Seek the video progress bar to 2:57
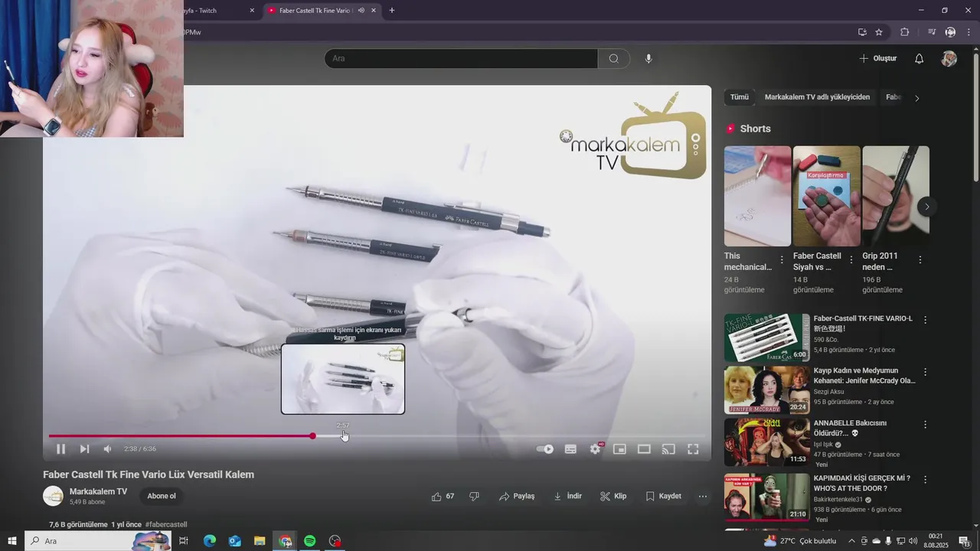The image size is (980, 551). [x=343, y=436]
